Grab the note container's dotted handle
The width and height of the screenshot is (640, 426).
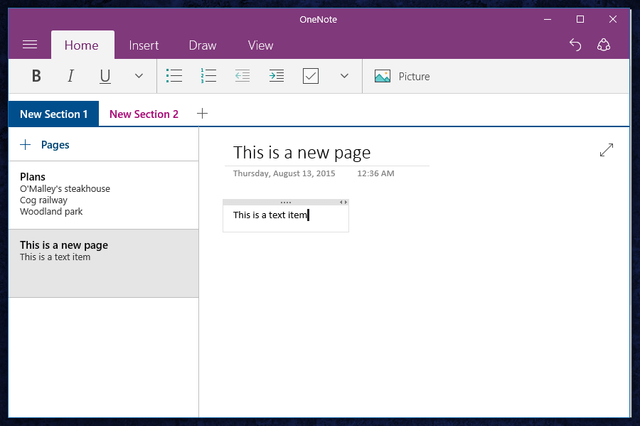286,202
